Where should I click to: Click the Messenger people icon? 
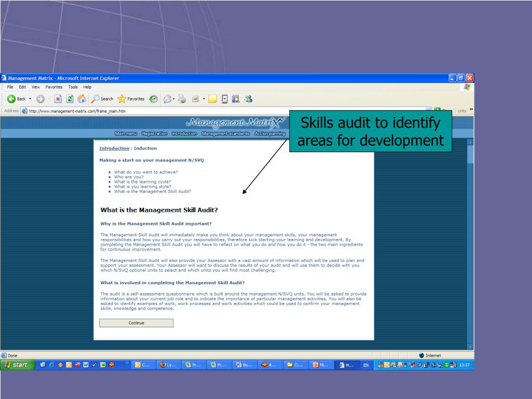248,99
